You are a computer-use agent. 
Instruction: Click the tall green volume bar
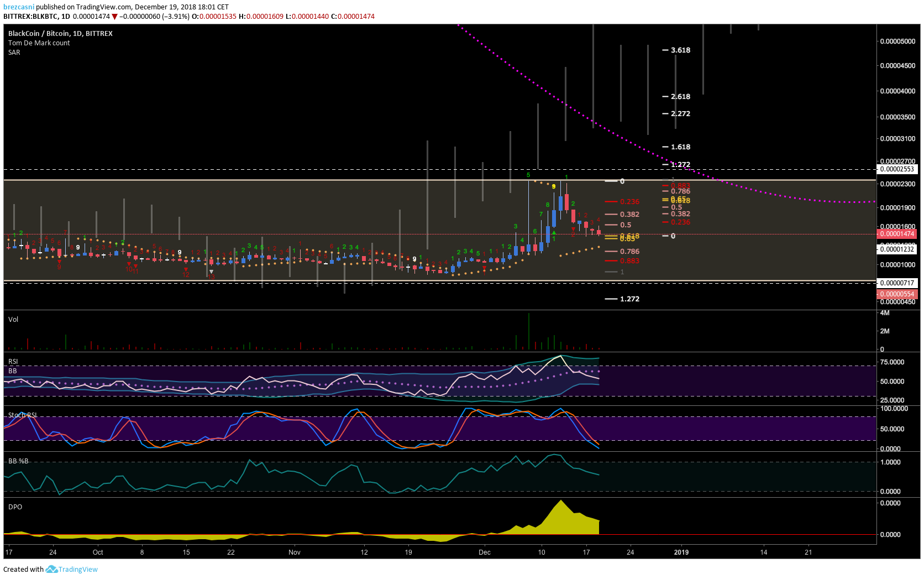coord(529,331)
